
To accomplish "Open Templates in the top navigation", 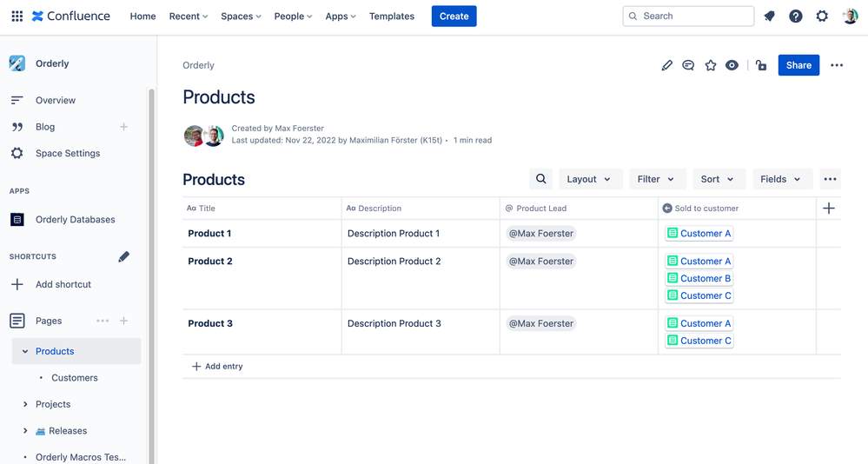I will click(x=392, y=16).
